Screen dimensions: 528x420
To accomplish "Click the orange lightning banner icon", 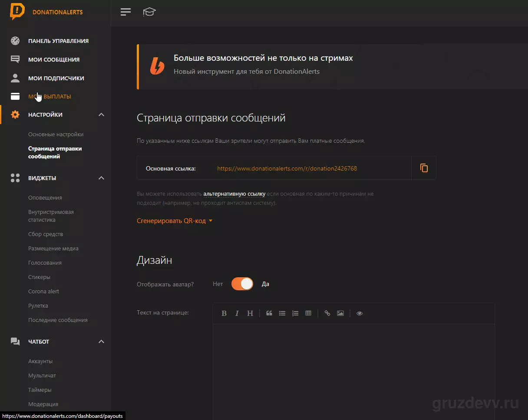I will 157,66.
